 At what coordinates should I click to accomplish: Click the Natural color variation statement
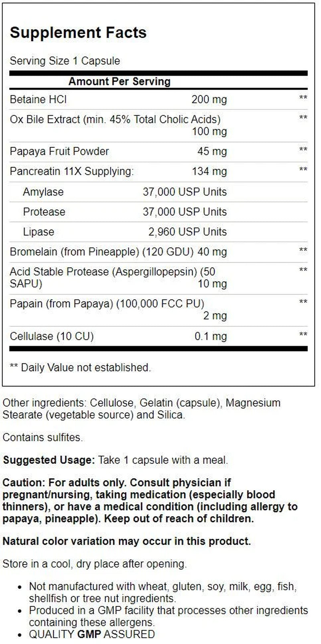point(126,541)
